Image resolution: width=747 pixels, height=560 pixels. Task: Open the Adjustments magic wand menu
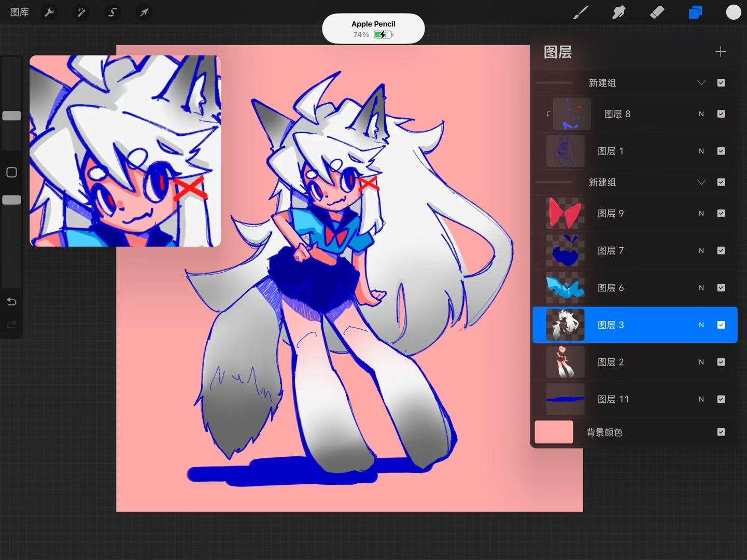coord(81,12)
